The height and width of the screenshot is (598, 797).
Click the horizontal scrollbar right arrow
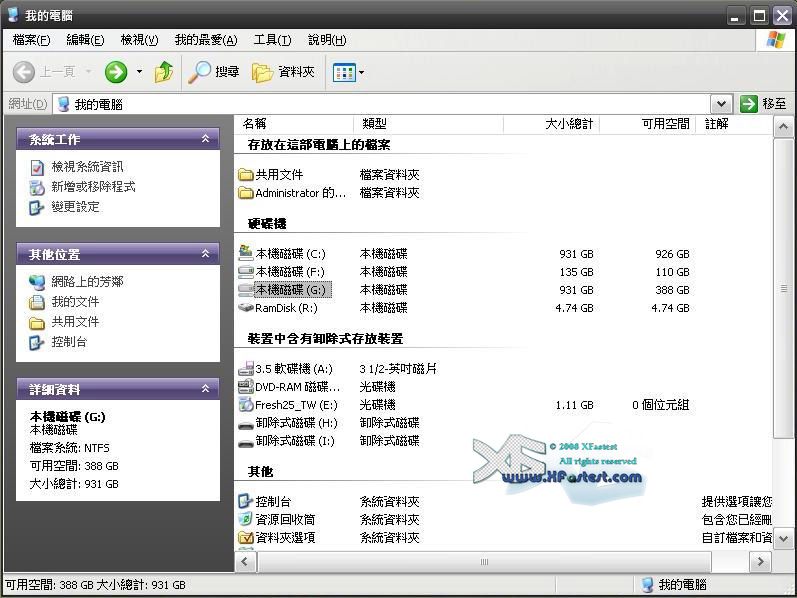tap(760, 561)
